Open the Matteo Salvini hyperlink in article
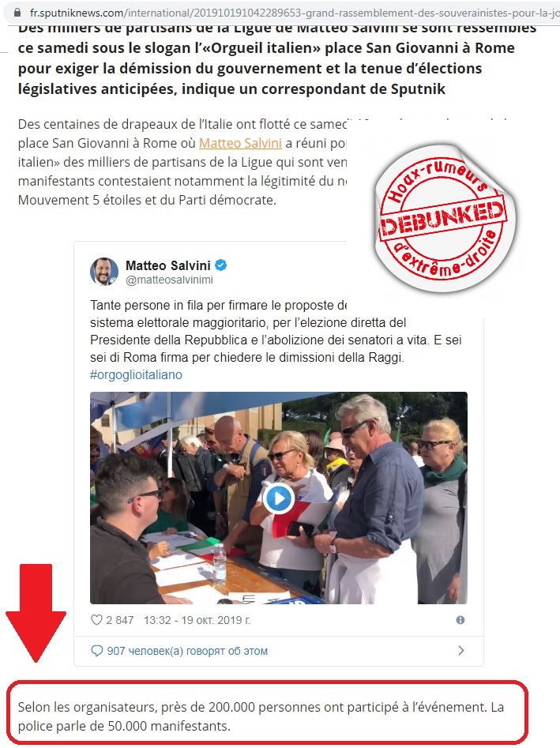 (x=240, y=143)
